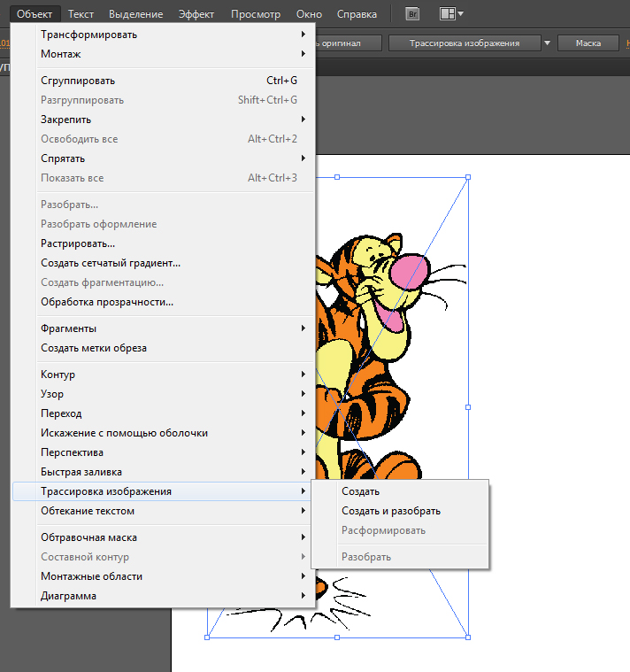Expand the Монтаж submenu

(x=164, y=54)
